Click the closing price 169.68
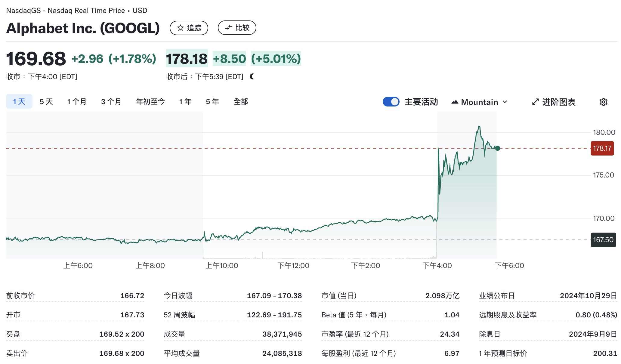 [36, 59]
